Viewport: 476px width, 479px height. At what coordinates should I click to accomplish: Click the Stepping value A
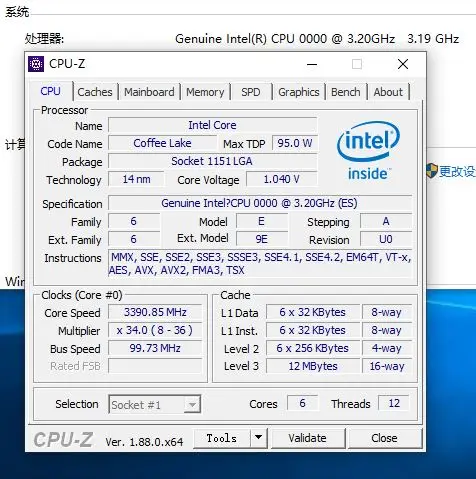coord(386,221)
